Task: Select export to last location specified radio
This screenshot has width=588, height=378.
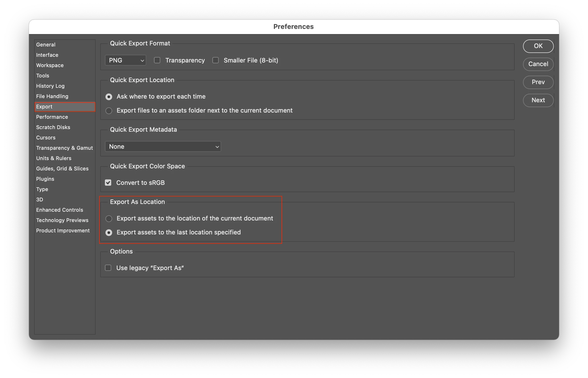Action: tap(109, 233)
